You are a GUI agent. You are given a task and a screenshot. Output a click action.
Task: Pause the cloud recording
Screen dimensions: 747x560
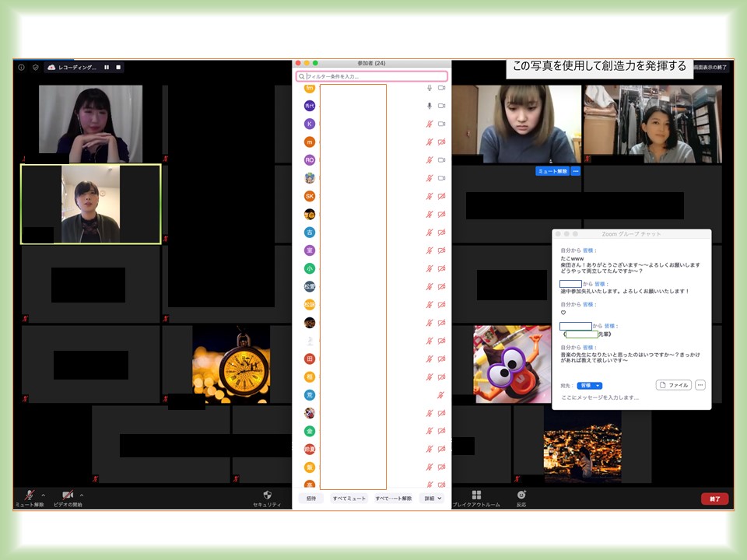107,67
